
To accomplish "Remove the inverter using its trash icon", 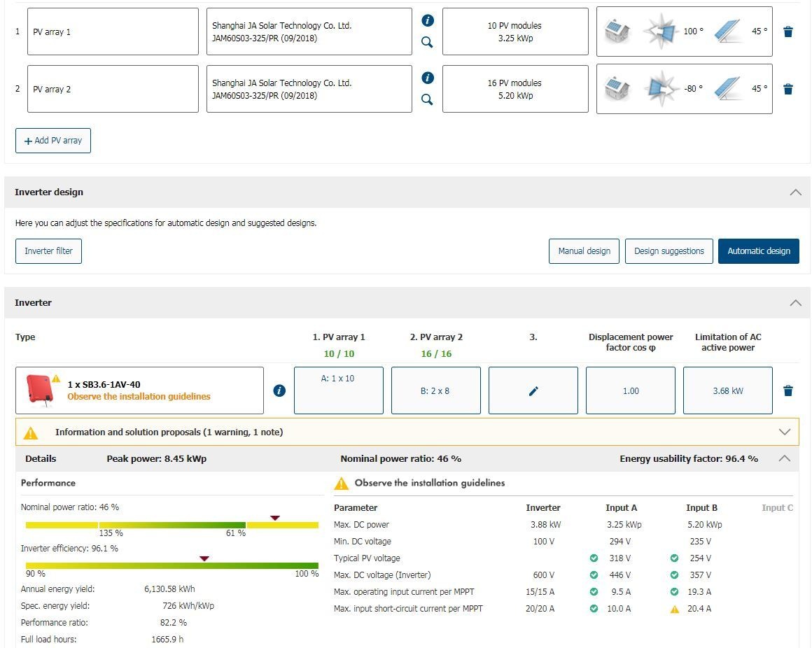I will click(788, 390).
